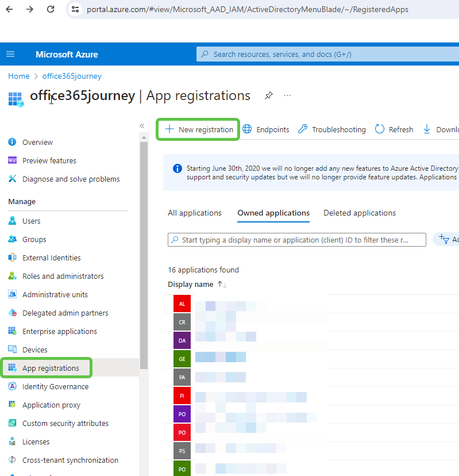Select Identity Governance in sidebar
Viewport: 459px width, 476px height.
[x=55, y=386]
